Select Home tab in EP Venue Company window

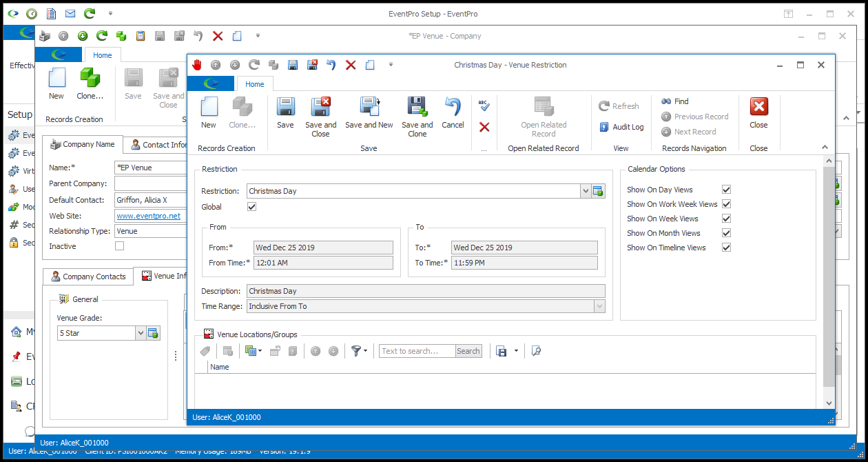pyautogui.click(x=103, y=55)
